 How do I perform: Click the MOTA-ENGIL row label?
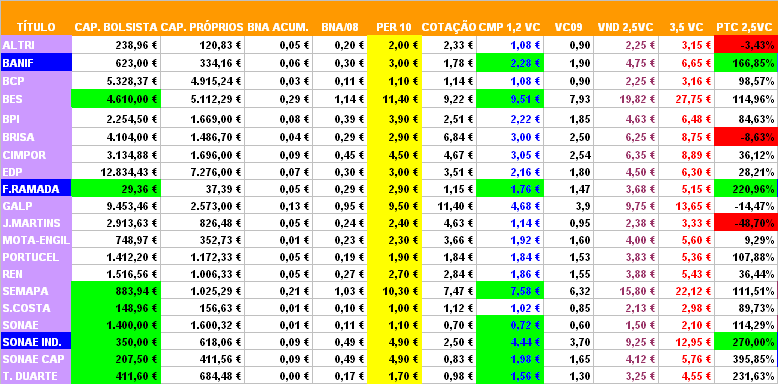pos(36,240)
